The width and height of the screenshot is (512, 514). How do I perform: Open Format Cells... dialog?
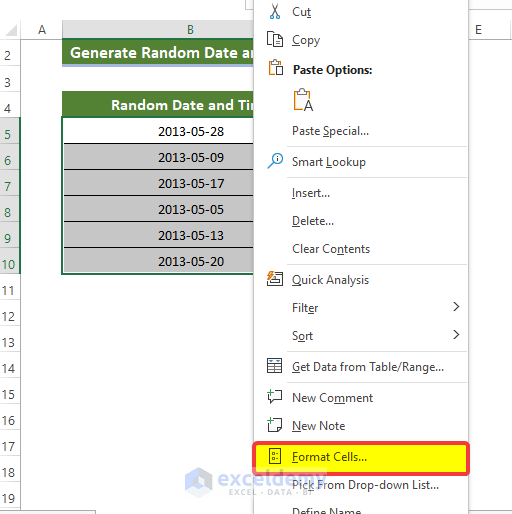coord(361,457)
